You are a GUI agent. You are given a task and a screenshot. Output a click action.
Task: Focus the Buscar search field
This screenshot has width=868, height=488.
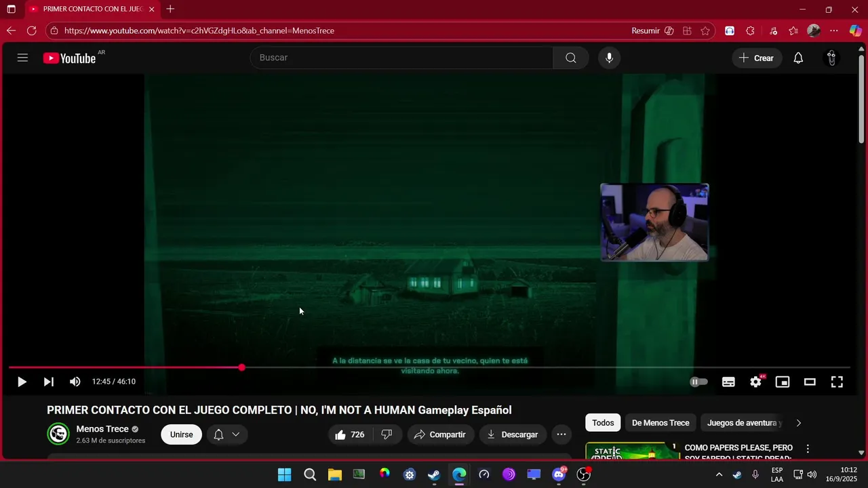401,58
